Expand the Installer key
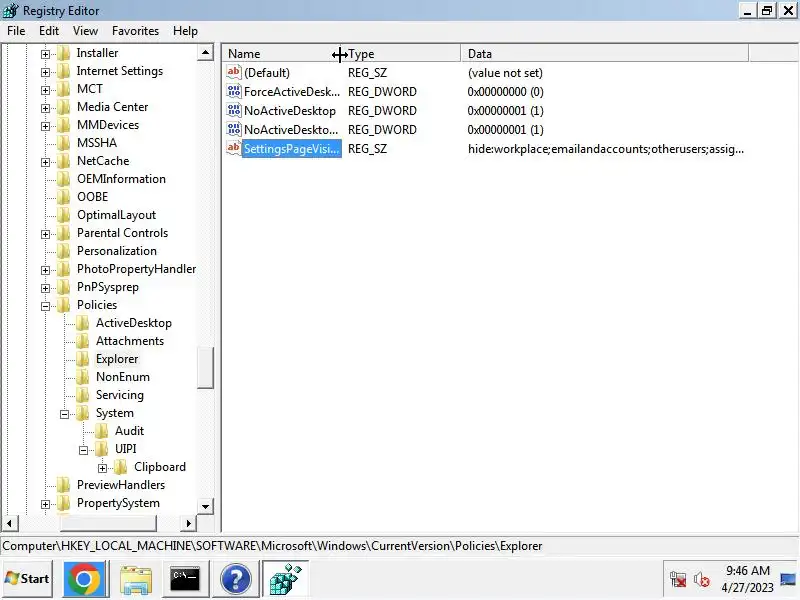 45,54
